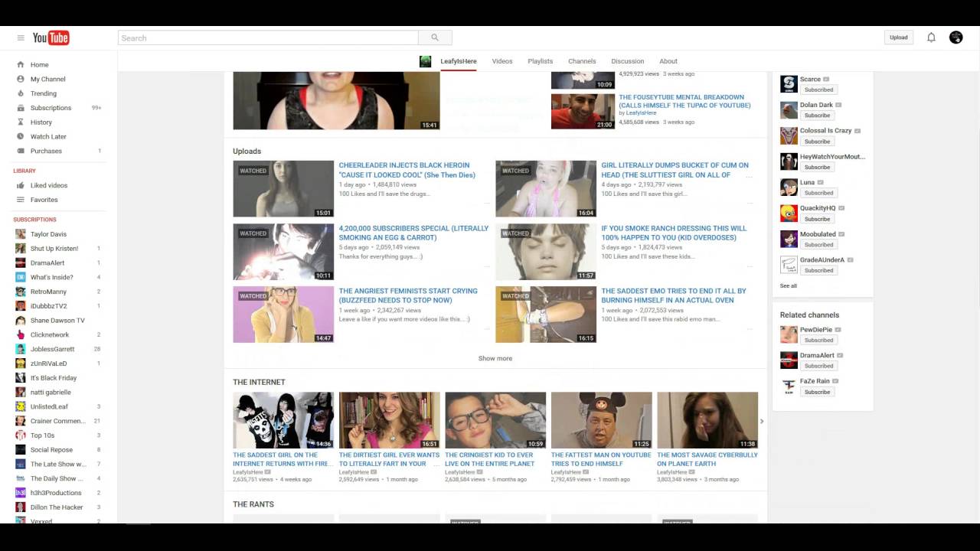Expand uploads with Show more
The width and height of the screenshot is (980, 551).
click(495, 358)
